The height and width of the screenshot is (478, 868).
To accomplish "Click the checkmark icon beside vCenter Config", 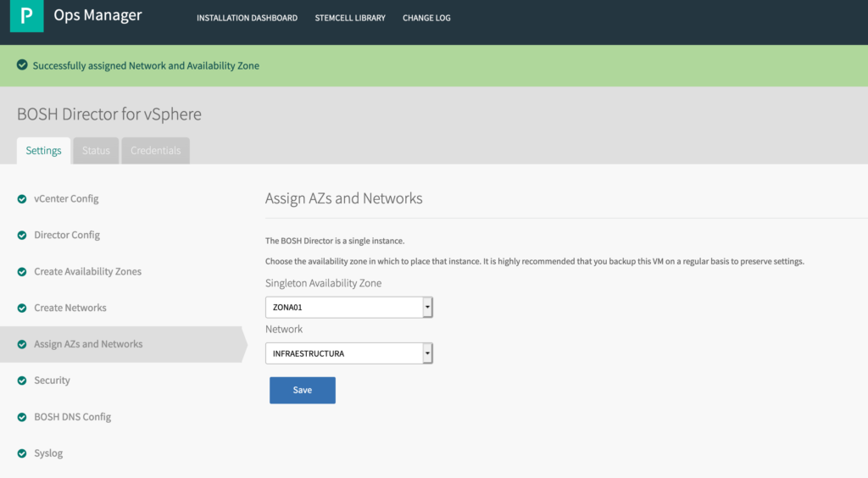I will pyautogui.click(x=22, y=199).
